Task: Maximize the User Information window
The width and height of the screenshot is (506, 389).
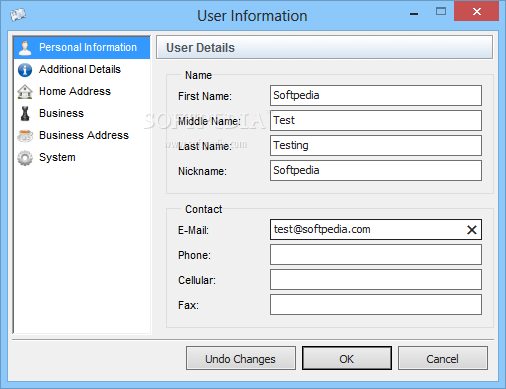Action: point(441,12)
